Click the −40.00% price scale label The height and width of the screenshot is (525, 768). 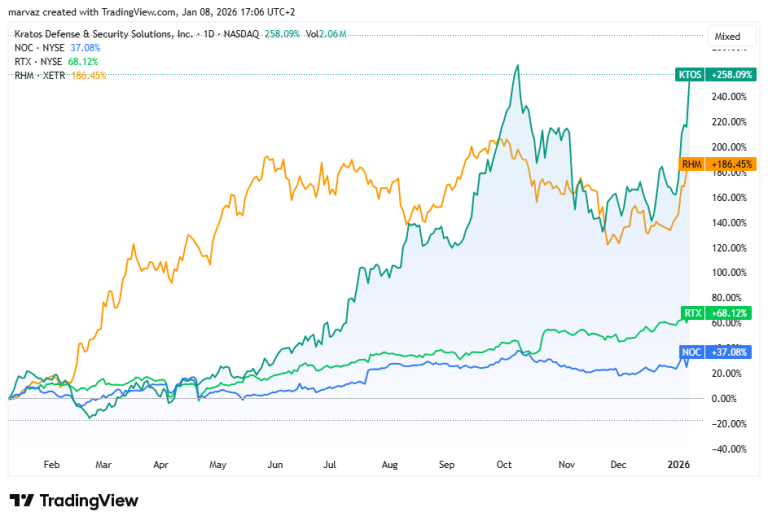coord(729,449)
